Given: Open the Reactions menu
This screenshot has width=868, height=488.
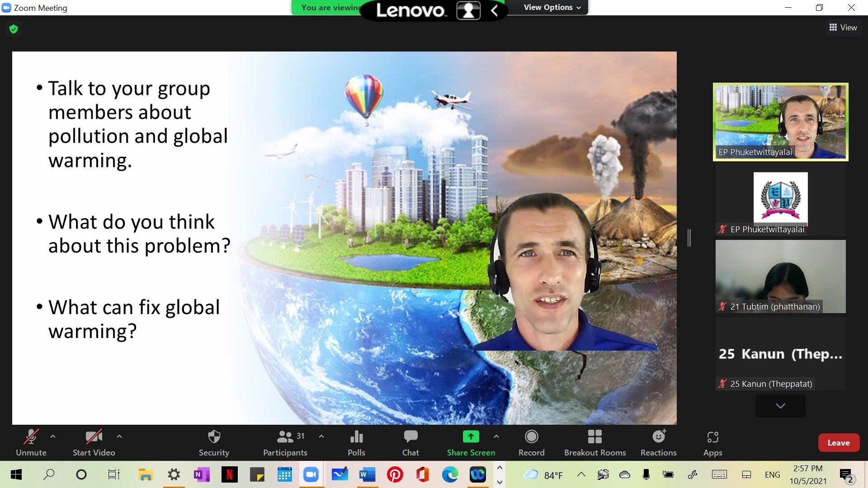Looking at the screenshot, I should (659, 443).
